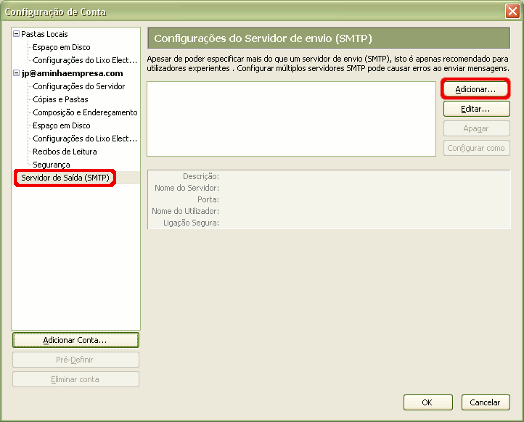
Task: Open Configurações do Servidor
Action: [79, 86]
